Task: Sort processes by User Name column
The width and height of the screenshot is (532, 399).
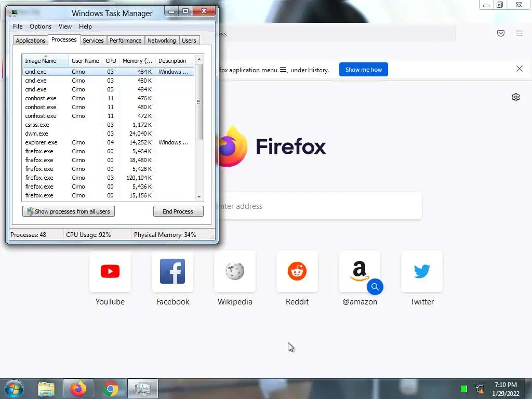Action: tap(85, 61)
